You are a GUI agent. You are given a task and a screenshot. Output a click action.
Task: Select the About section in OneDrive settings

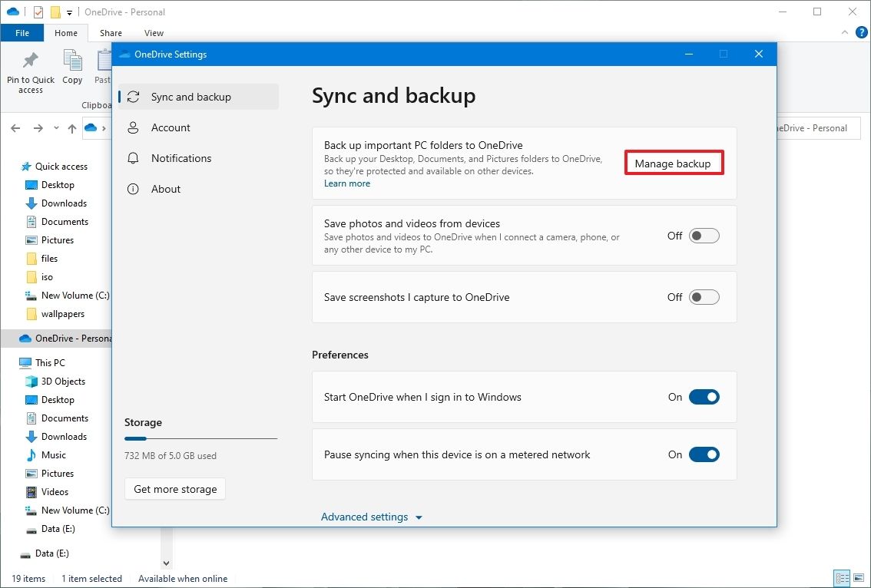(x=166, y=189)
